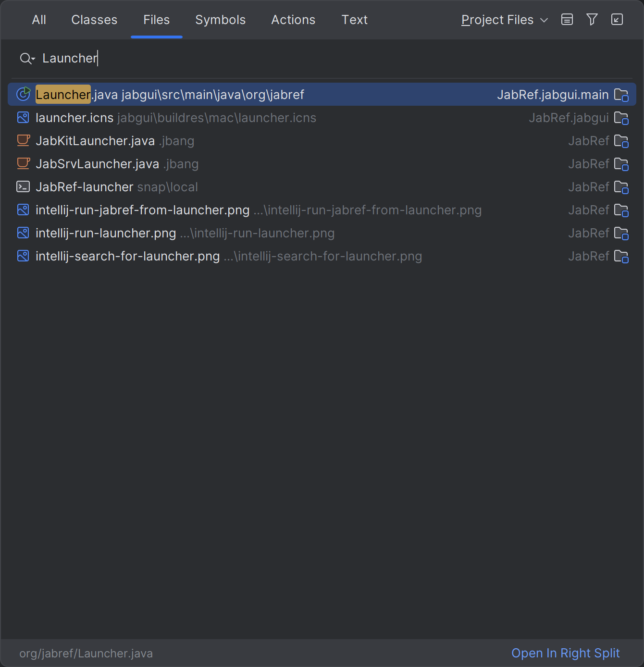The height and width of the screenshot is (667, 644).
Task: Open the Project Files scope dropdown
Action: pyautogui.click(x=504, y=20)
